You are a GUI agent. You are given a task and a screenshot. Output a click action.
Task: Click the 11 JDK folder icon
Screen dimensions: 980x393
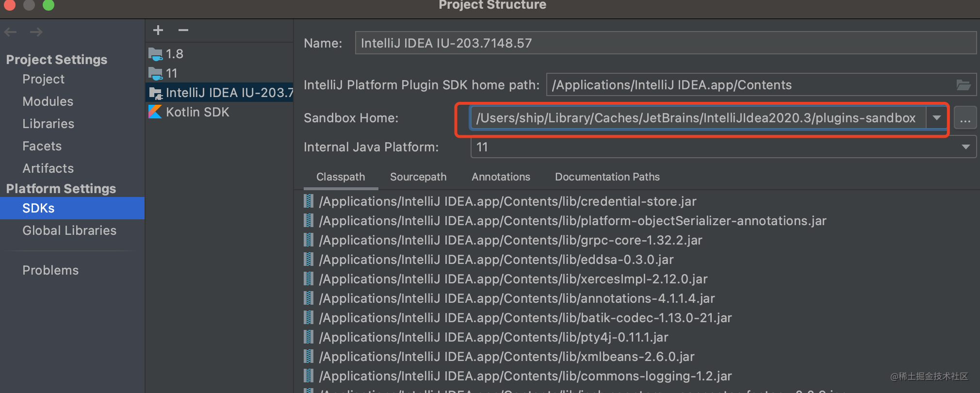155,73
